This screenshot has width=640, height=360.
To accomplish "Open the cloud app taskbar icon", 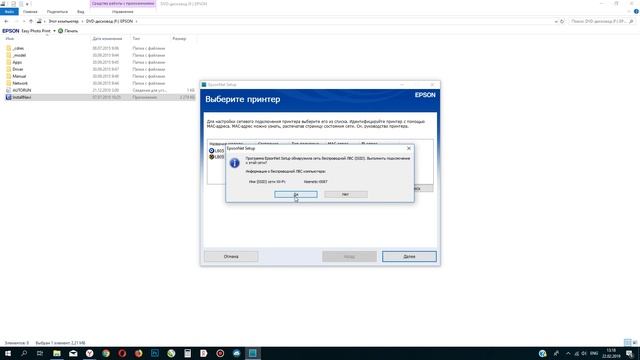I will coord(236,353).
